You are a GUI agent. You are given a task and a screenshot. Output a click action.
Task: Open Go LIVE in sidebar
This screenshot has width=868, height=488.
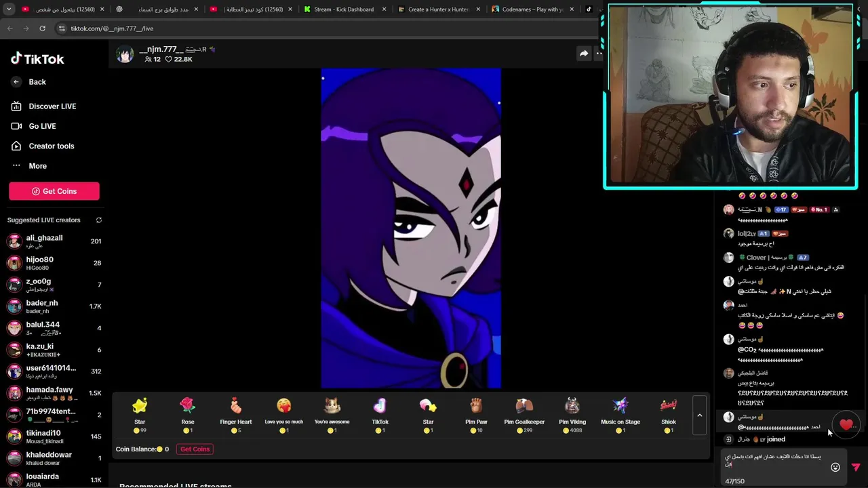(x=34, y=126)
